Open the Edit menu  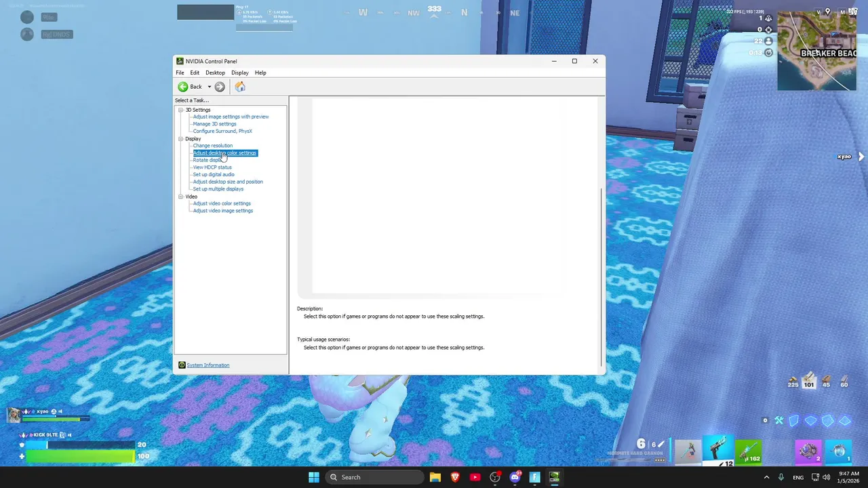[x=195, y=73]
